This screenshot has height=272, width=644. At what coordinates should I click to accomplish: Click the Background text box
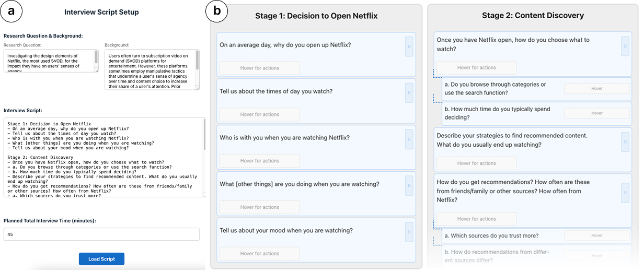click(149, 69)
